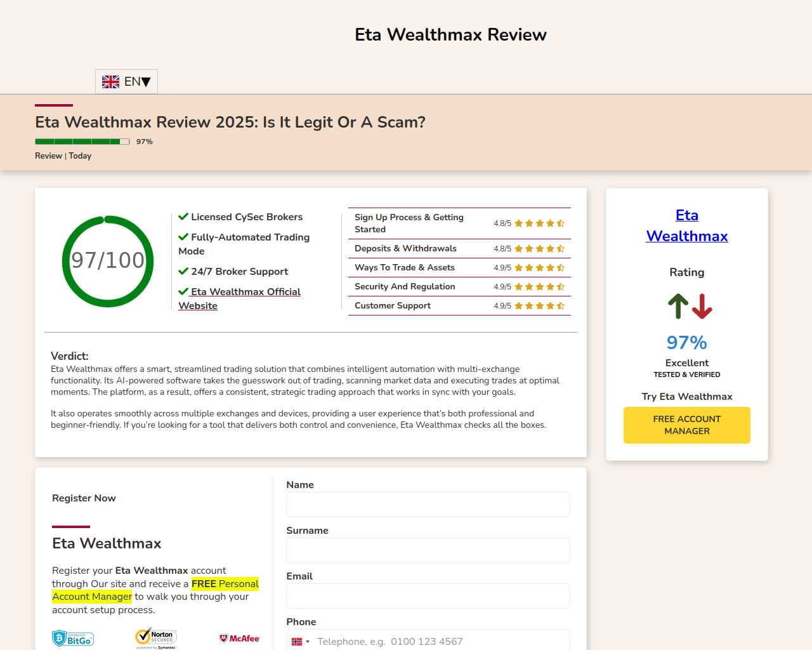Click the 'Register Now' heading
The image size is (812, 650).
click(84, 498)
